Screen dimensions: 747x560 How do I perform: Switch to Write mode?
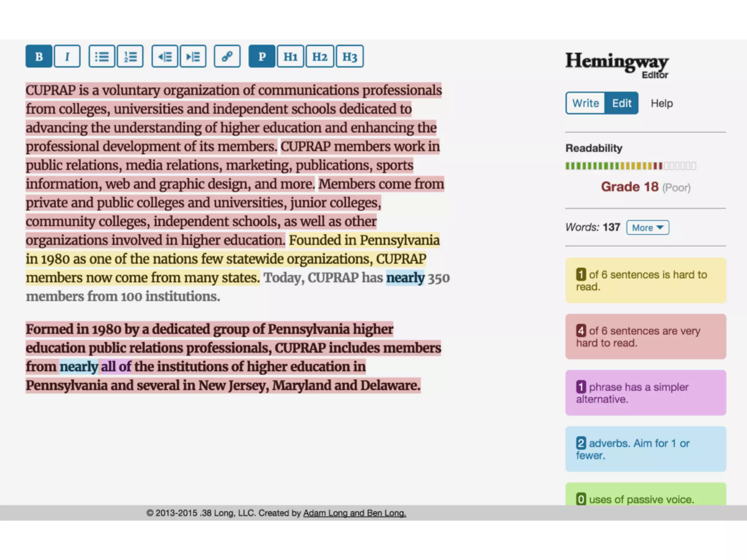[x=585, y=103]
